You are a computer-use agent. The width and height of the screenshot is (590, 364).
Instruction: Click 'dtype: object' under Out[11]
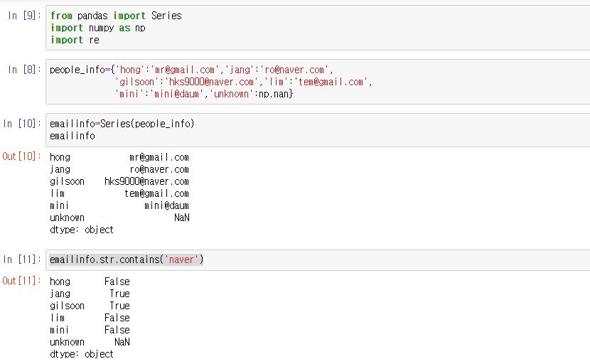tap(82, 354)
